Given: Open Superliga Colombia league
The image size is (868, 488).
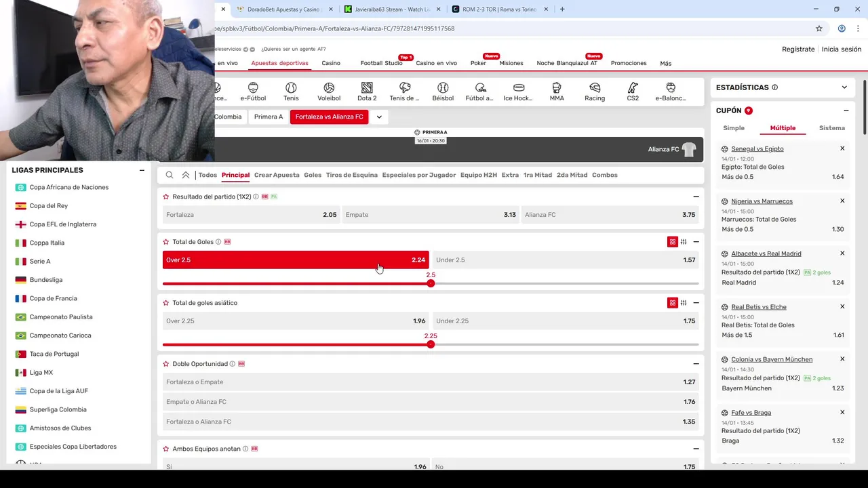Looking at the screenshot, I should tap(58, 409).
